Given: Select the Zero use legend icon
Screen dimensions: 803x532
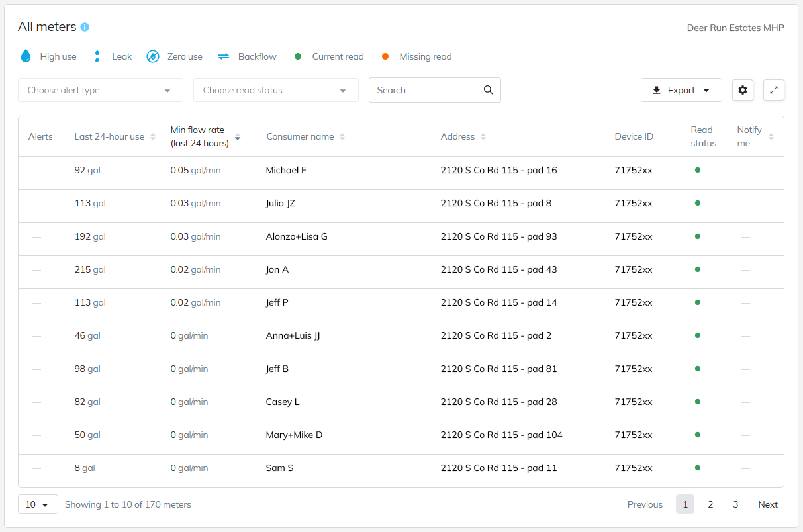Looking at the screenshot, I should coord(154,56).
